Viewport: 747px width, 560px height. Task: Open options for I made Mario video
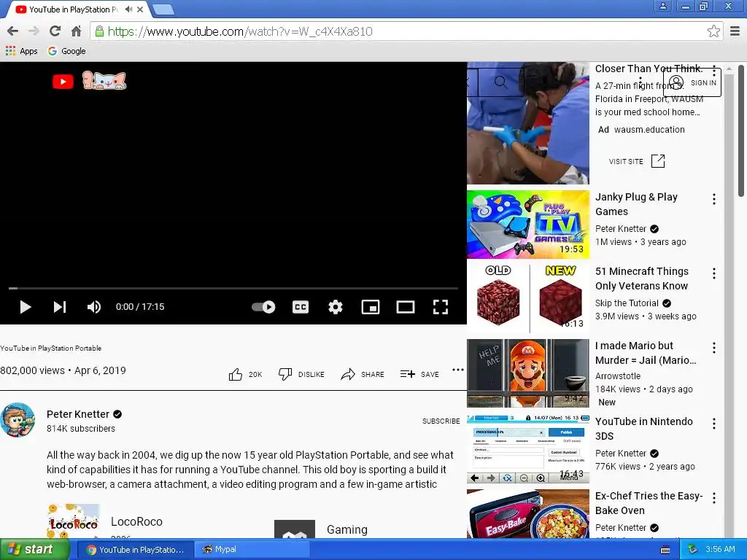click(x=713, y=348)
